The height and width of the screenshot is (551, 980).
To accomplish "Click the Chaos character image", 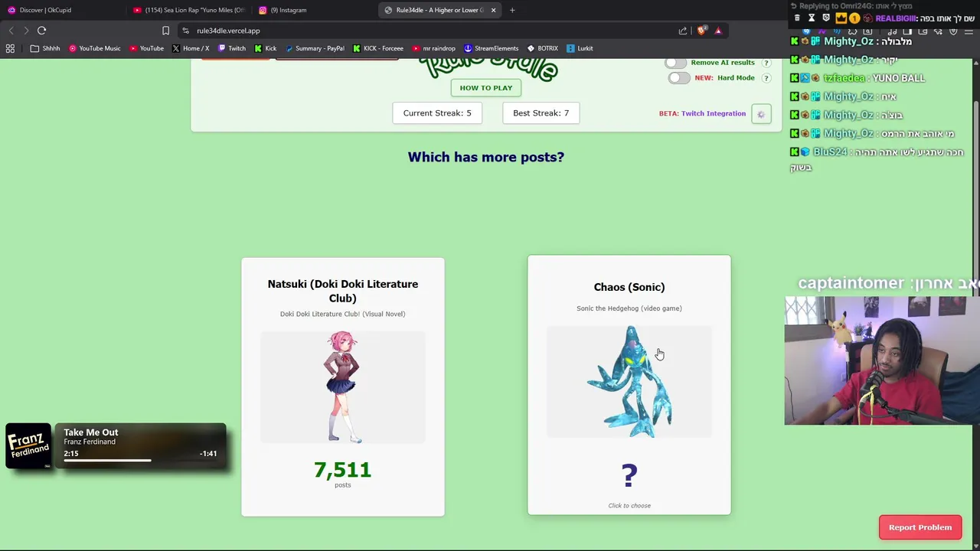I will [629, 382].
